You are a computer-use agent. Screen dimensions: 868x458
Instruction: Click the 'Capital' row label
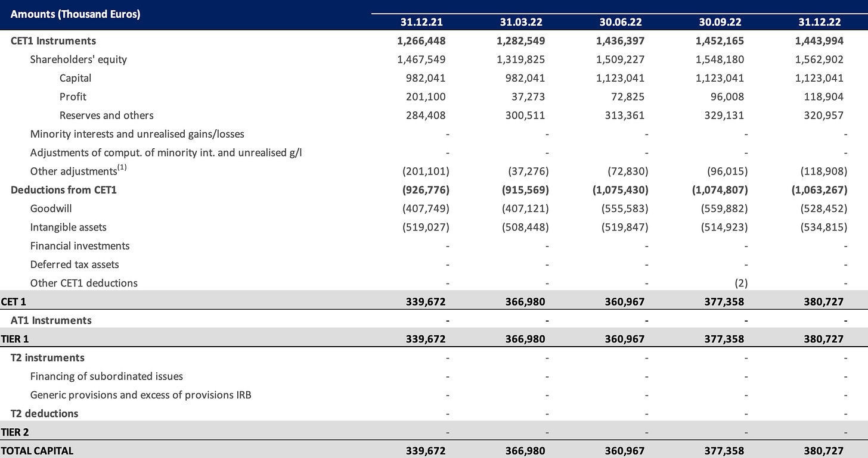pos(75,78)
